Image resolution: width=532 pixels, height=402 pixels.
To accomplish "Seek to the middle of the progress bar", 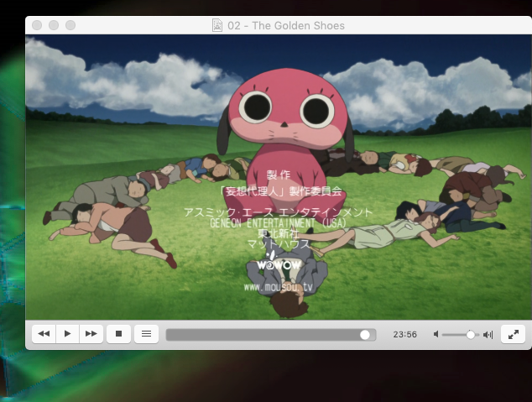I will (x=271, y=335).
